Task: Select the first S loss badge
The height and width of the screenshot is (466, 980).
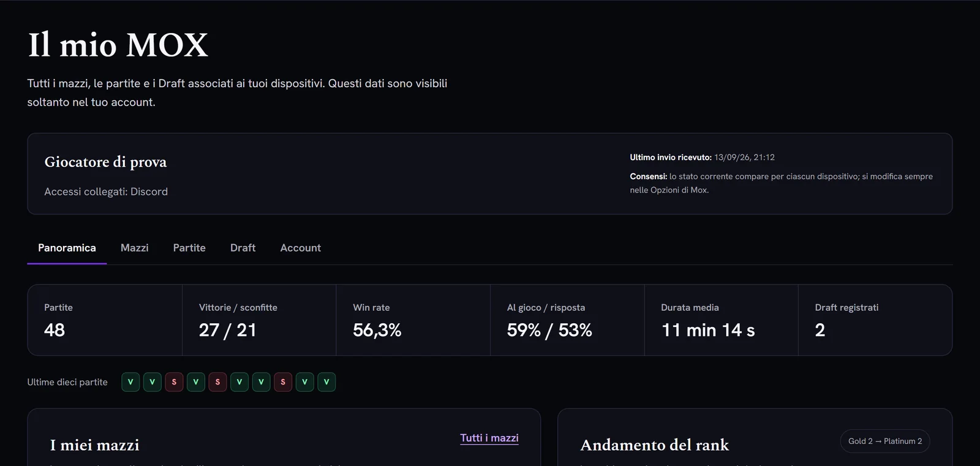Action: (x=174, y=382)
